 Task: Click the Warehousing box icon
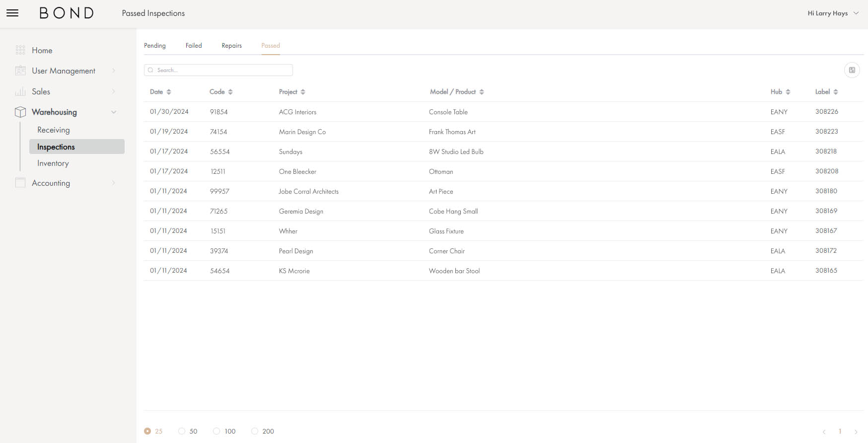(x=20, y=112)
